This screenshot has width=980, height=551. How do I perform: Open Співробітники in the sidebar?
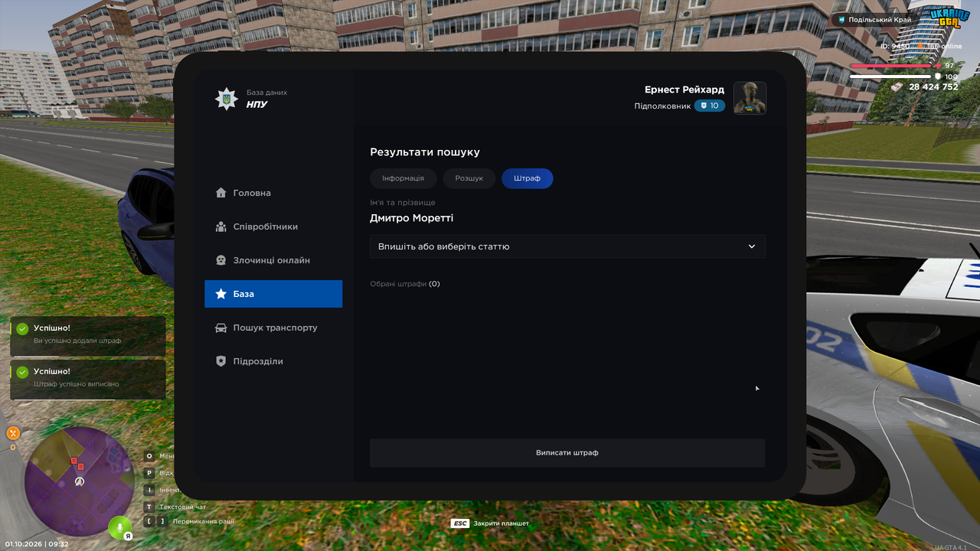click(273, 227)
